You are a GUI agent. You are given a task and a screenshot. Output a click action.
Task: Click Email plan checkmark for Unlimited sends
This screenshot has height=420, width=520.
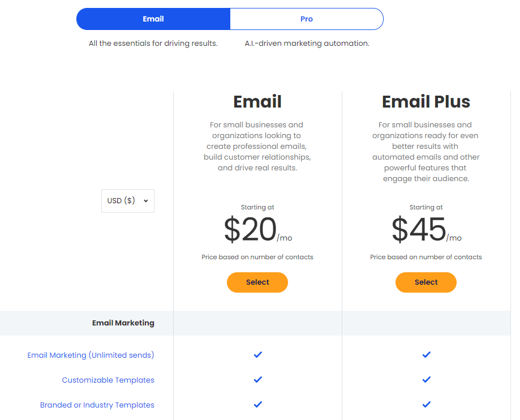click(x=257, y=355)
